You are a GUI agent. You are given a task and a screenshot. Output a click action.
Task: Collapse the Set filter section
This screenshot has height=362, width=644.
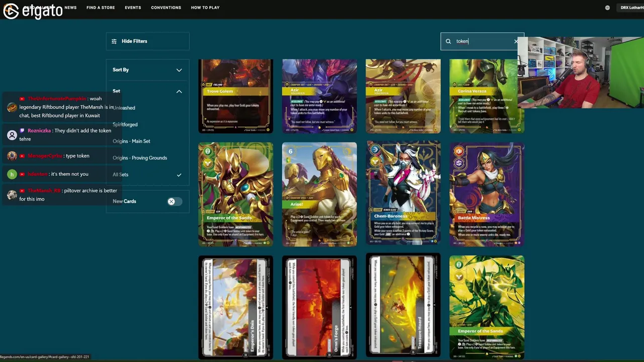[179, 91]
